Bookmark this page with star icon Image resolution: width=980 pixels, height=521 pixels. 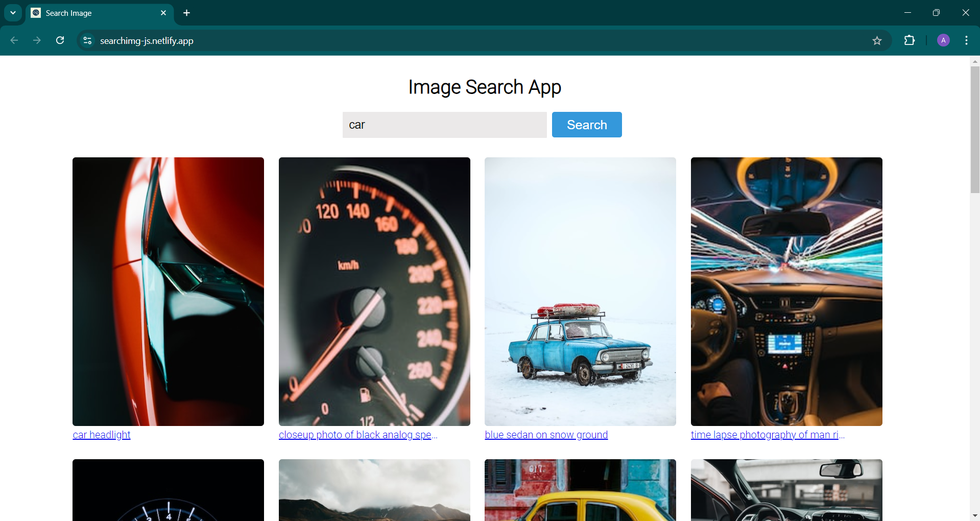[x=877, y=40]
